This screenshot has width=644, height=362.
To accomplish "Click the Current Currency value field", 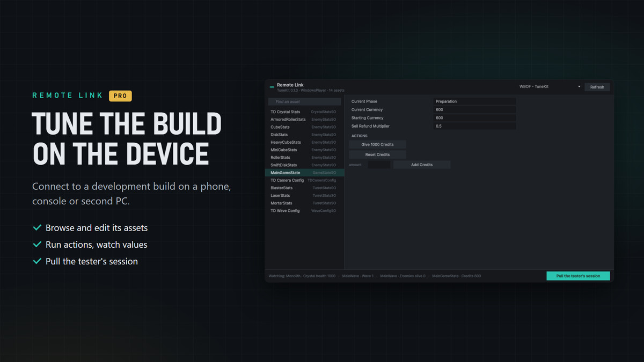I will pos(474,109).
